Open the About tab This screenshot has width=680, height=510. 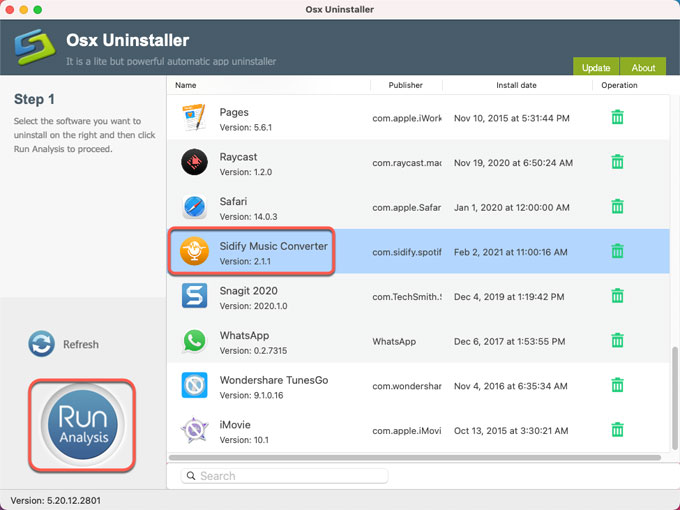tap(643, 66)
